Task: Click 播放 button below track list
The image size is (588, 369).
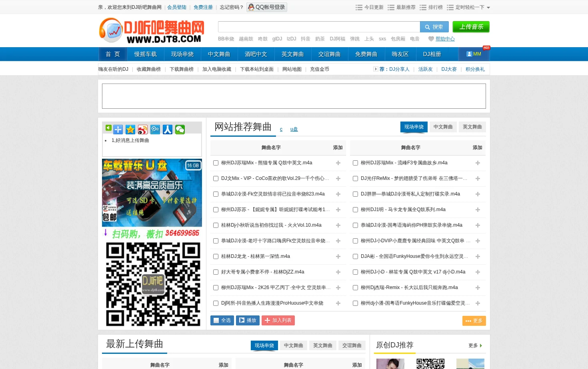Action: click(x=248, y=321)
